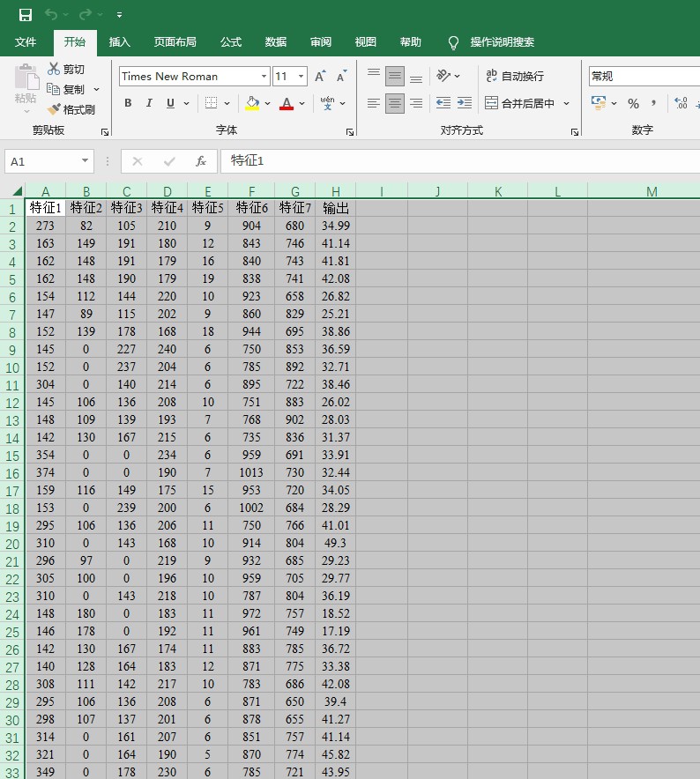Click the Cut scissors button
The width and height of the screenshot is (700, 779).
tap(66, 69)
